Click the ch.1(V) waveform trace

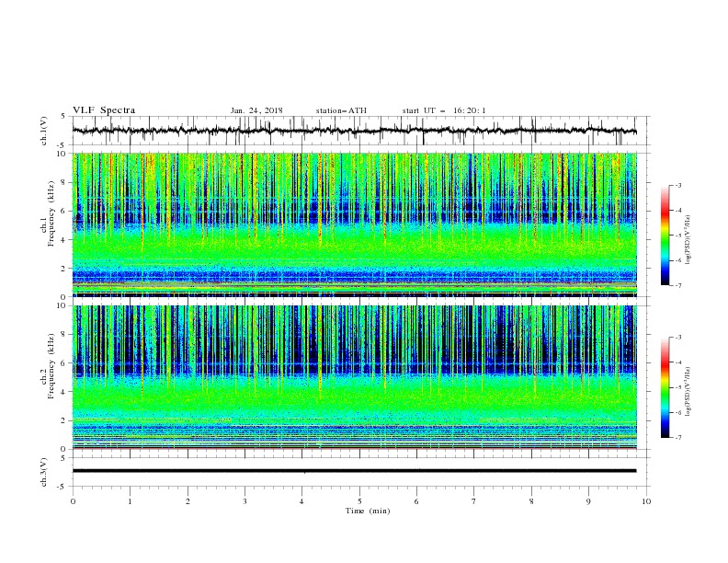[354, 131]
